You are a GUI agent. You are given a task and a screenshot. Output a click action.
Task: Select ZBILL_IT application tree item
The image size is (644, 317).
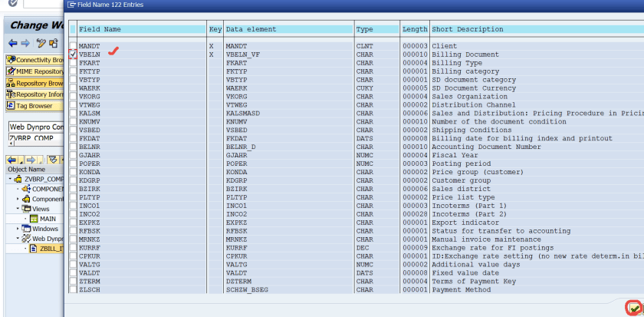(x=52, y=249)
